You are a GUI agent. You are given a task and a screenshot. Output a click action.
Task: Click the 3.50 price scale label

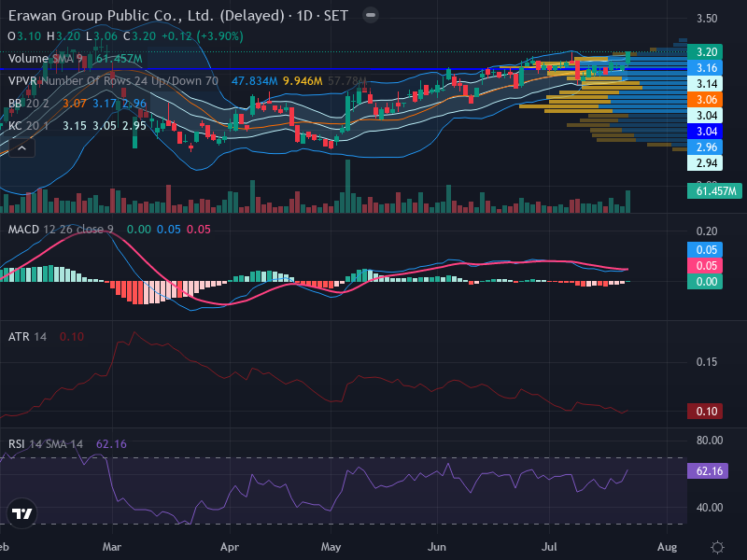707,19
